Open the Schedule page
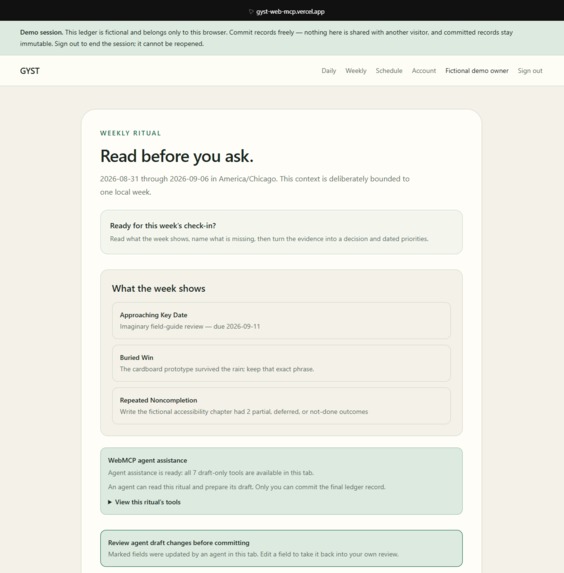 (389, 71)
